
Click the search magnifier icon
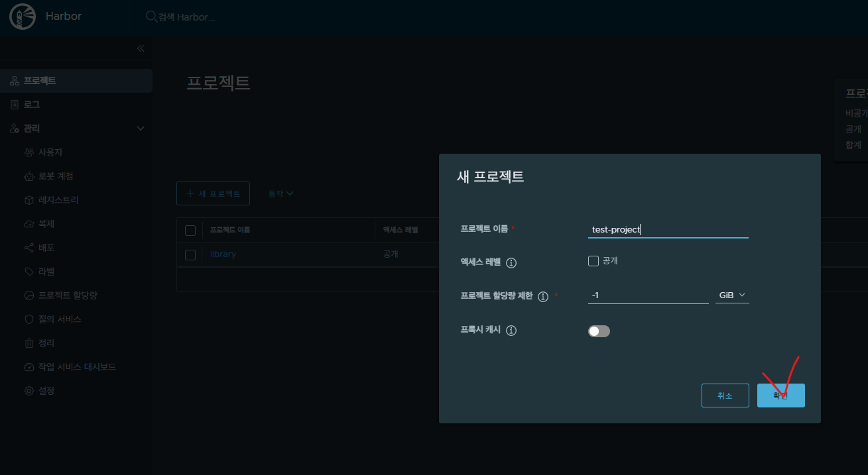[151, 17]
